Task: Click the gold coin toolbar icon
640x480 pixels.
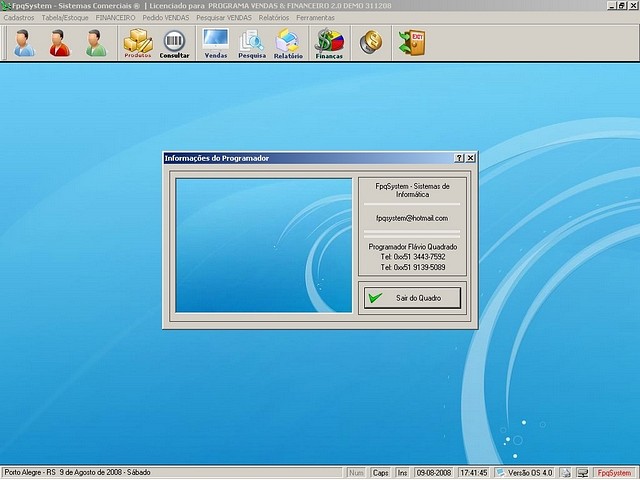Action: [x=371, y=42]
